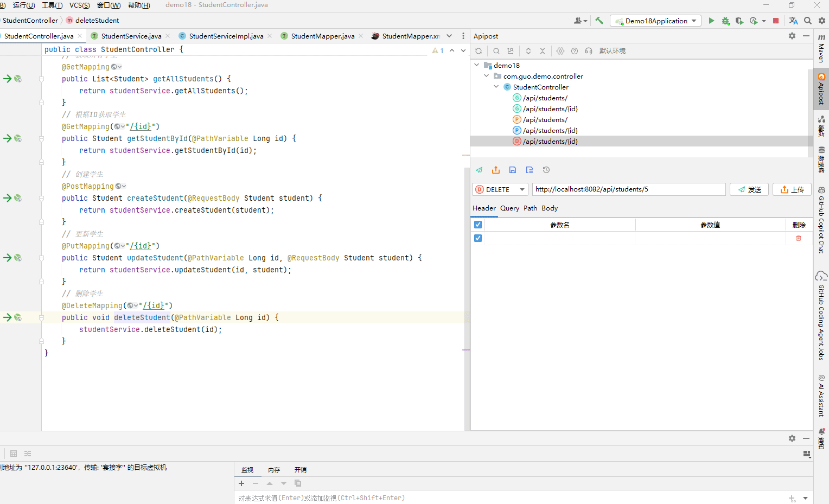Open the request history clock icon
This screenshot has width=829, height=504.
pyautogui.click(x=546, y=170)
